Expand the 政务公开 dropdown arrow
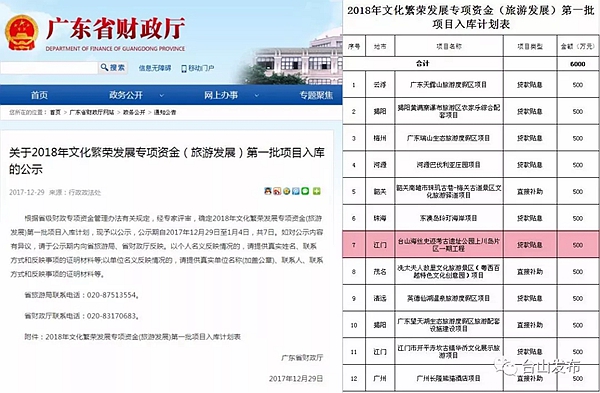The image size is (600, 393). (161, 95)
